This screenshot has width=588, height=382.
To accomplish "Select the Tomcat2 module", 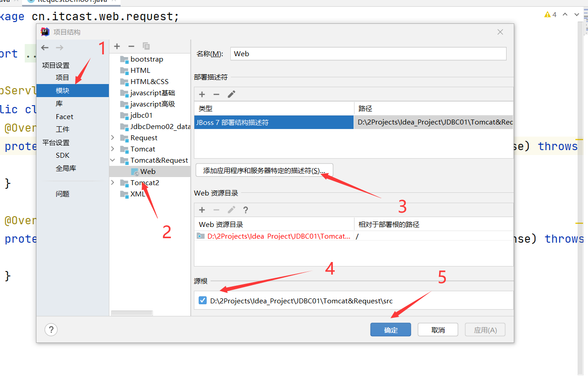I will point(144,182).
